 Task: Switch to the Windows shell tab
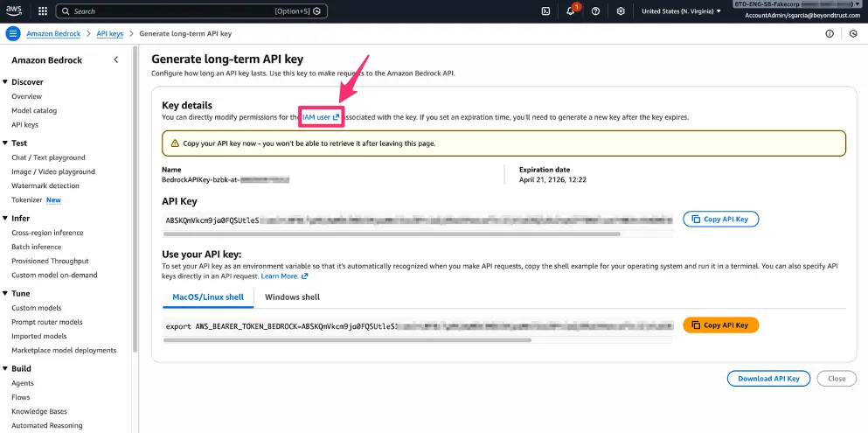pos(292,297)
